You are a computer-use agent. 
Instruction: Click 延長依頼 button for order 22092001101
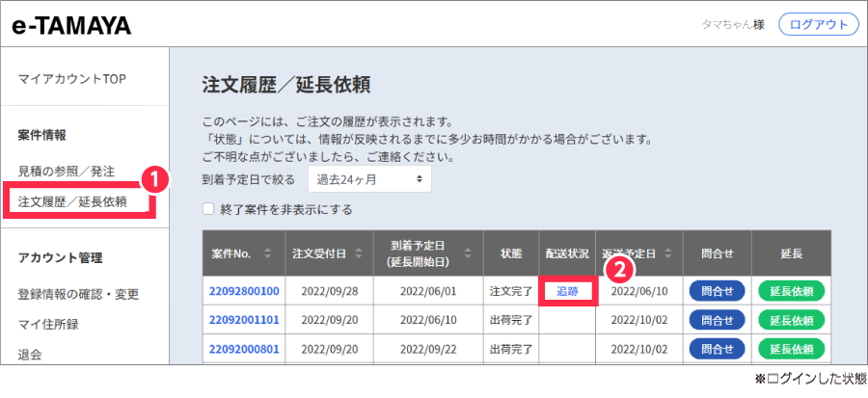[792, 320]
